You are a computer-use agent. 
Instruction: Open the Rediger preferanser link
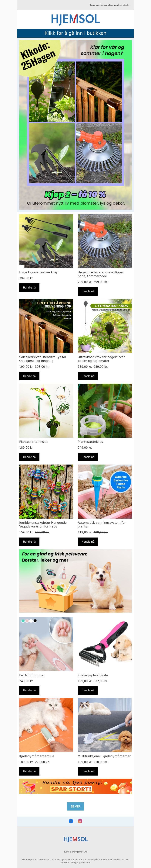(81, 862)
